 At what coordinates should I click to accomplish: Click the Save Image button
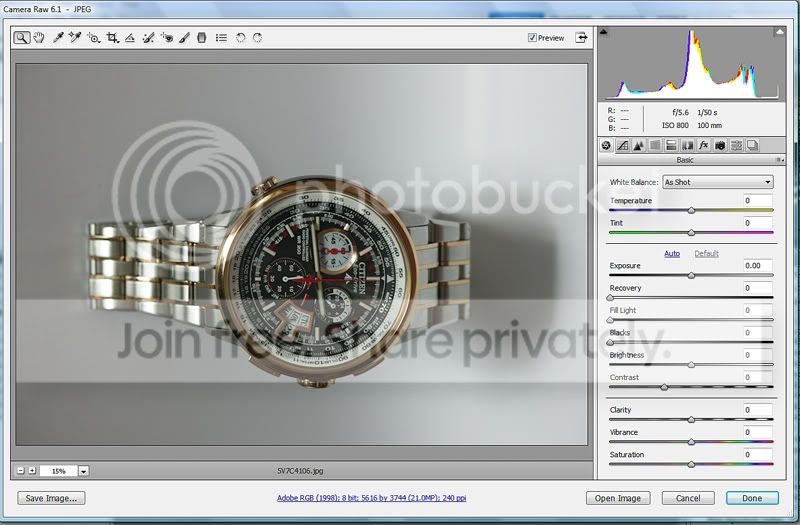point(51,498)
